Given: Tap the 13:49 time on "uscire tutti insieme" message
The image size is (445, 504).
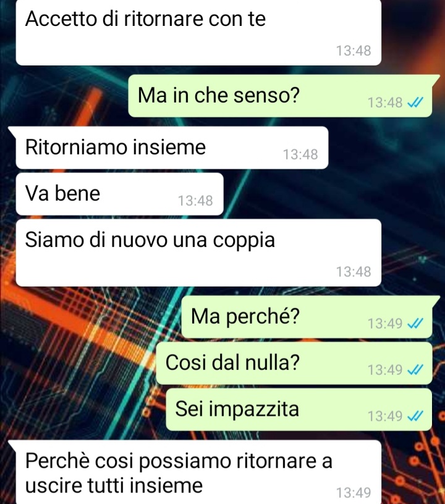Looking at the screenshot, I should pos(354,492).
